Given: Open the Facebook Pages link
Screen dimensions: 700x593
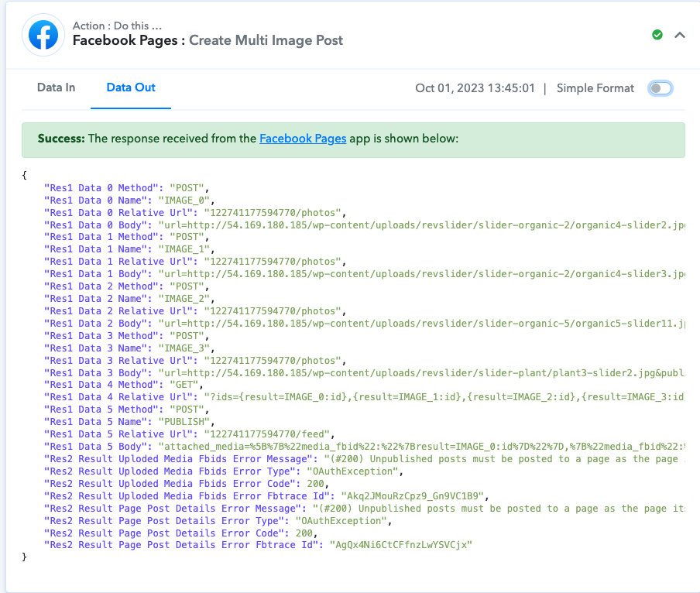Looking at the screenshot, I should (x=303, y=139).
